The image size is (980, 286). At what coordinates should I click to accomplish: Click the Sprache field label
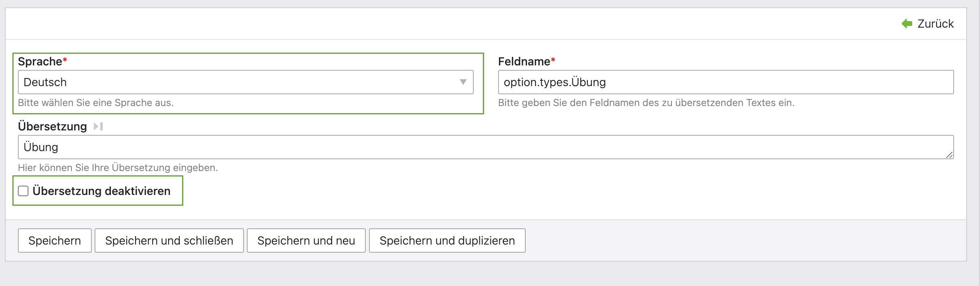(40, 61)
